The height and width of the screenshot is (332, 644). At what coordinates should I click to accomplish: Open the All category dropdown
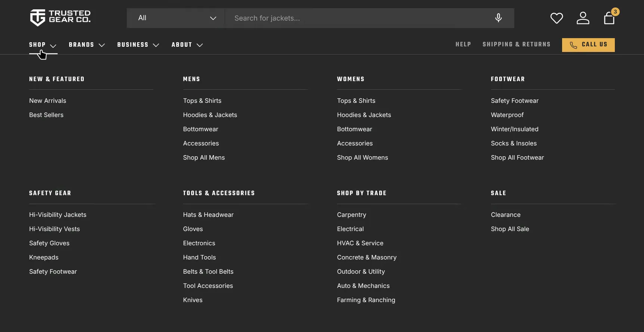[176, 18]
